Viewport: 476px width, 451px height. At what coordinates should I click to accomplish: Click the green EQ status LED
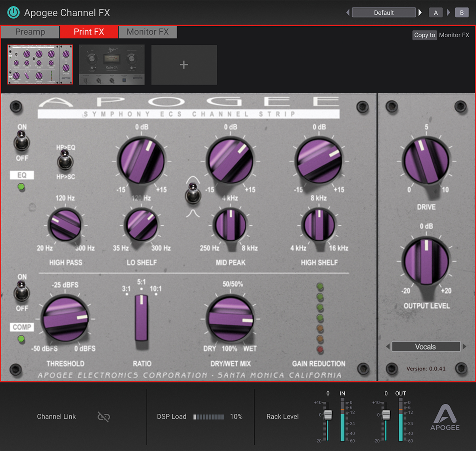[21, 187]
